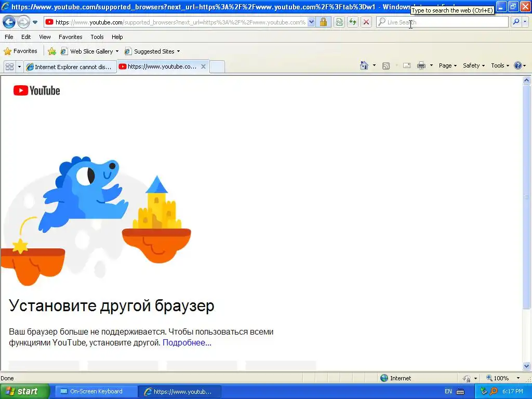Screen dimensions: 532x399
Task: Click the 100% zoom level button
Action: pos(498,378)
